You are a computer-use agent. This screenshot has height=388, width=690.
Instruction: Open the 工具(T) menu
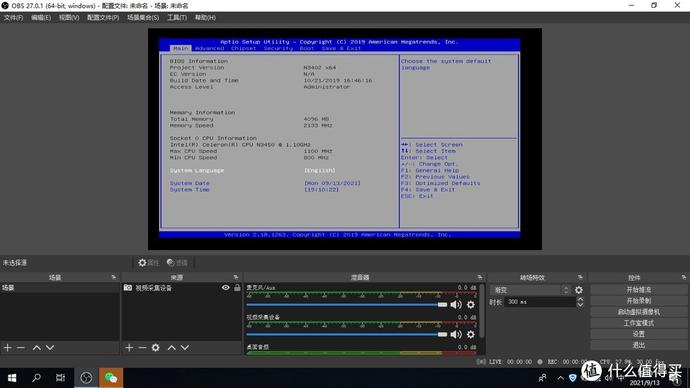click(177, 18)
